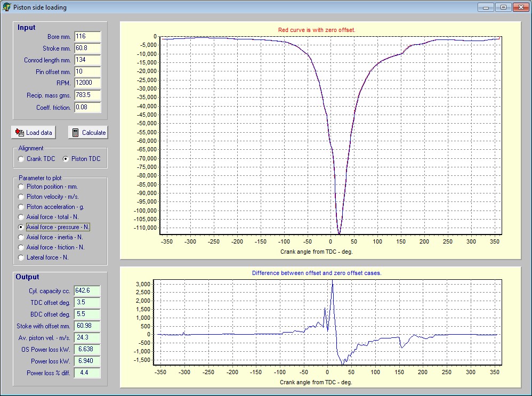532x396 pixels.
Task: Select Crank TDC alignment
Action: (21, 159)
